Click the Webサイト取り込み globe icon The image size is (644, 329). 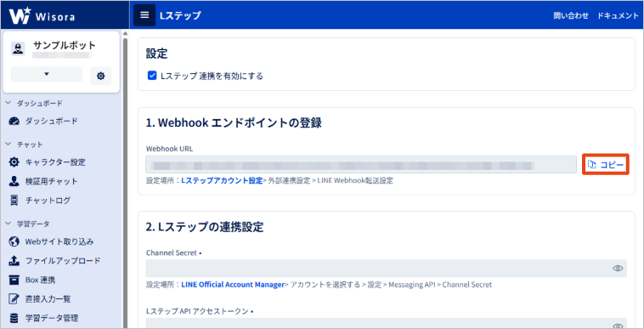(x=14, y=241)
